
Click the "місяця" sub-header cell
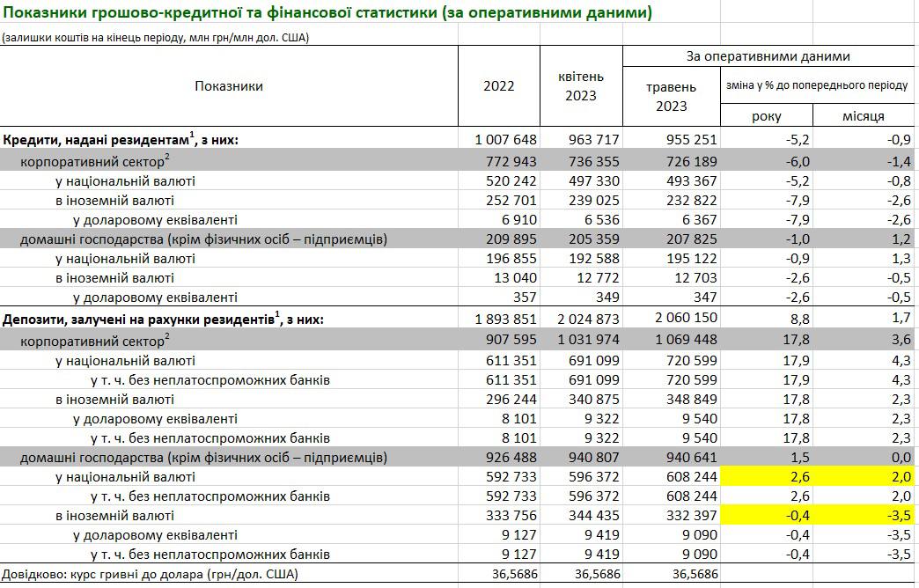click(864, 116)
